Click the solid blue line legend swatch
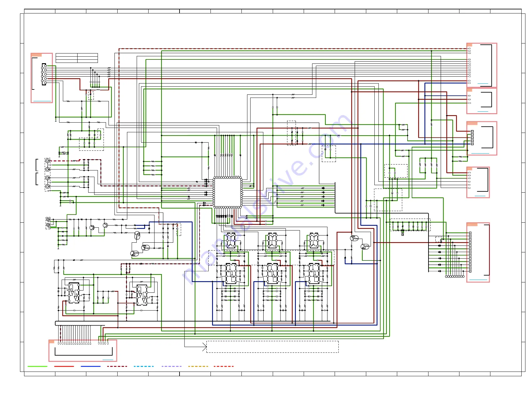 point(91,366)
